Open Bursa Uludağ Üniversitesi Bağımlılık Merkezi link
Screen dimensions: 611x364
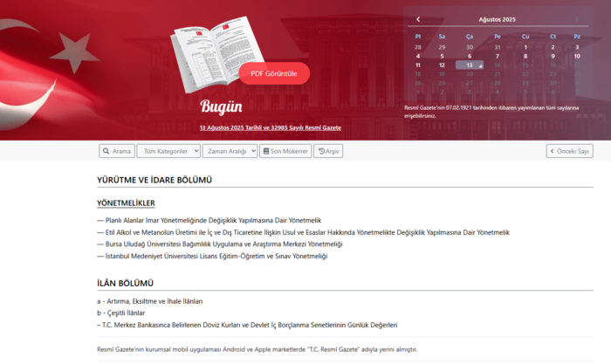pos(224,244)
